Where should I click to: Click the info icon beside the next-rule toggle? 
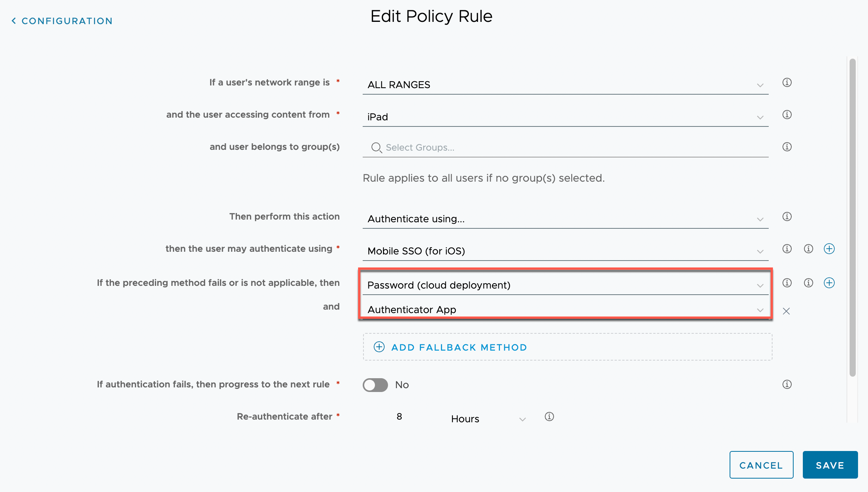pos(787,384)
